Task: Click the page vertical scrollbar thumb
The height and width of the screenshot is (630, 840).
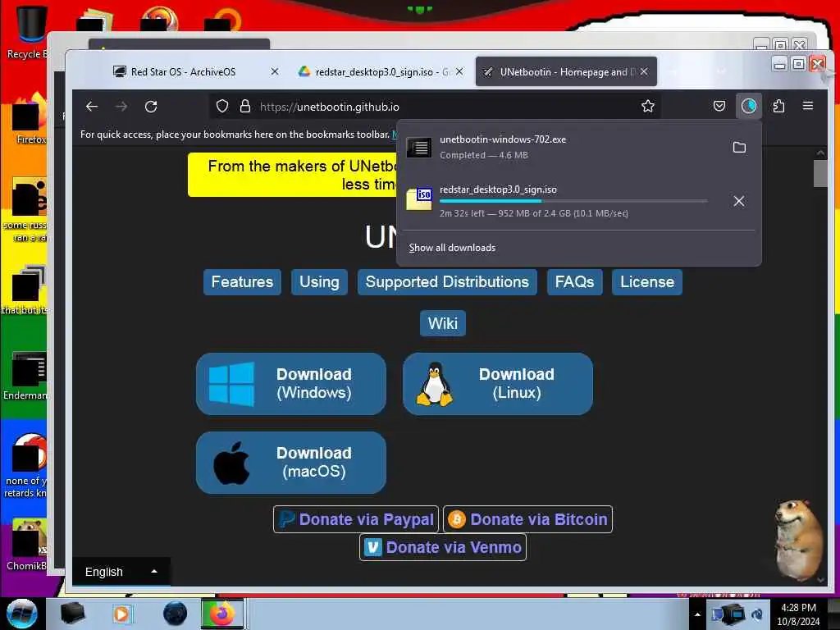Action: coord(820,174)
